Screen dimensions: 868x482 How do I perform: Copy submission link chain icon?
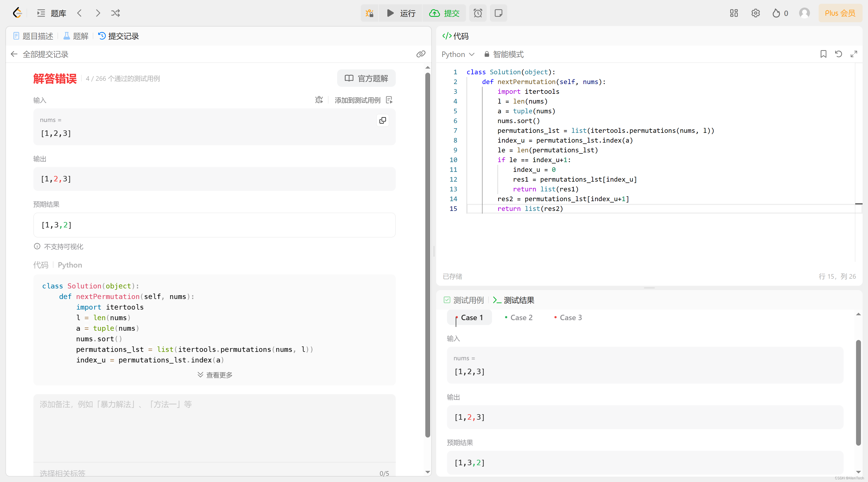point(421,54)
